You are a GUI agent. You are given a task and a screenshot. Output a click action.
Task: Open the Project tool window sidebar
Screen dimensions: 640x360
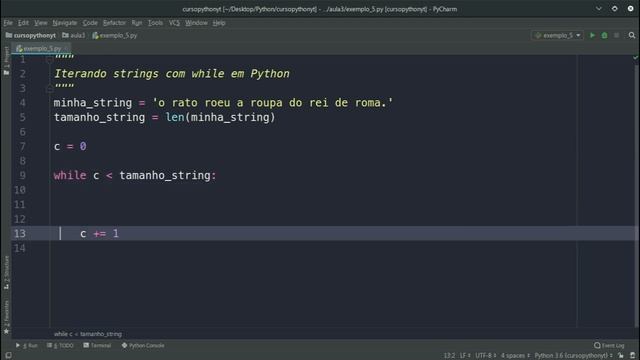tap(6, 60)
